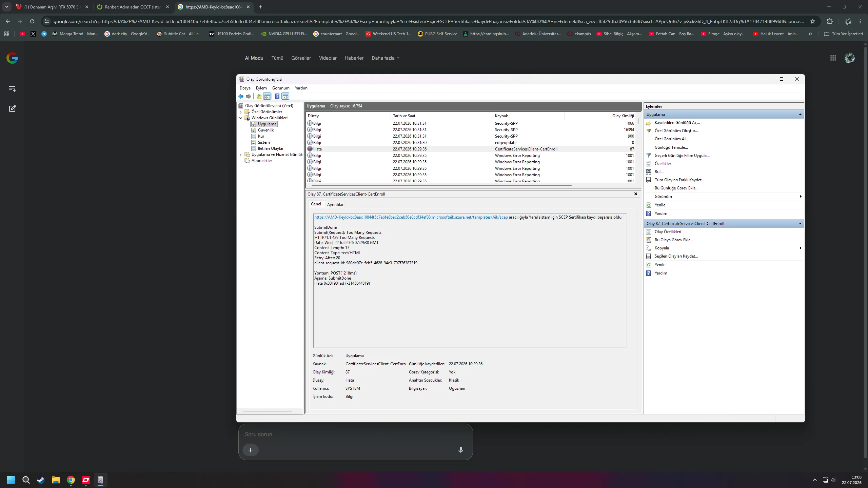The height and width of the screenshot is (488, 868).
Task: Click the AMD-KeyId SCEP hyperlink
Action: [x=411, y=217]
